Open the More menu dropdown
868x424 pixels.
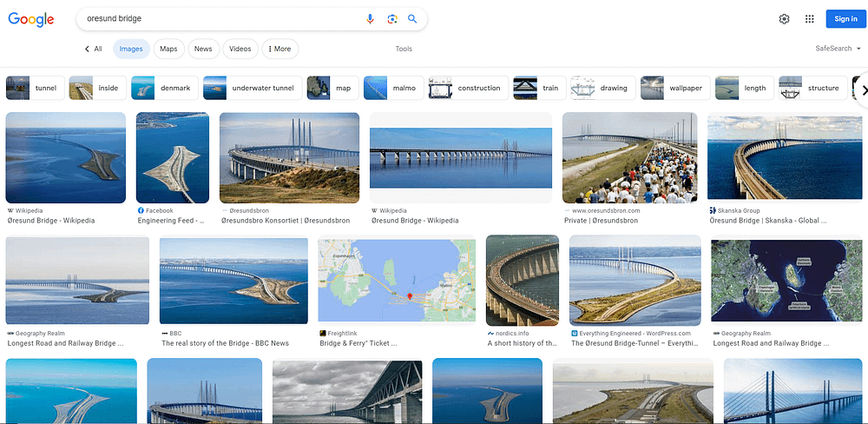(280, 49)
